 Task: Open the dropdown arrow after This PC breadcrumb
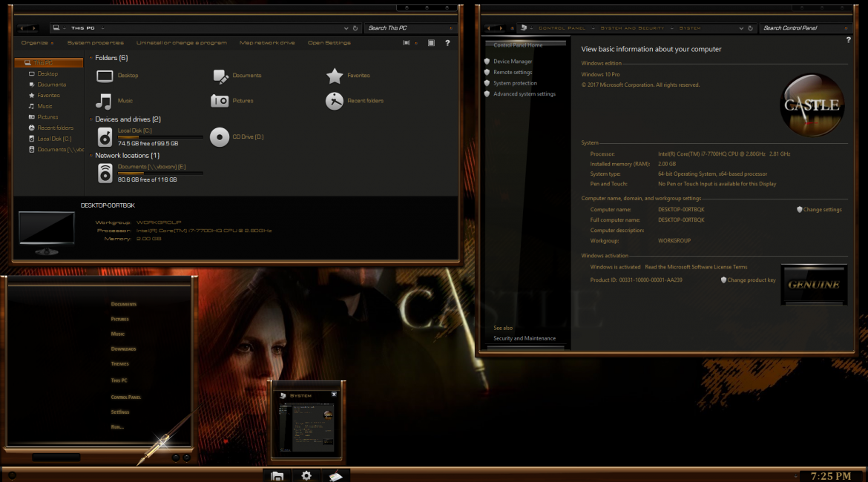[102, 28]
